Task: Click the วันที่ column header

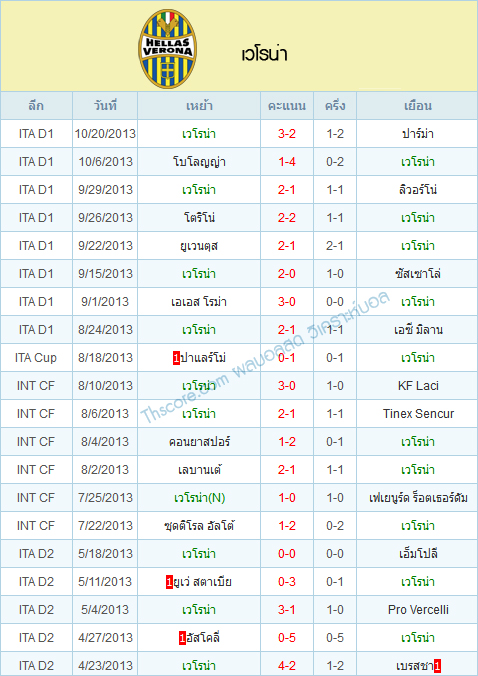Action: pos(105,106)
